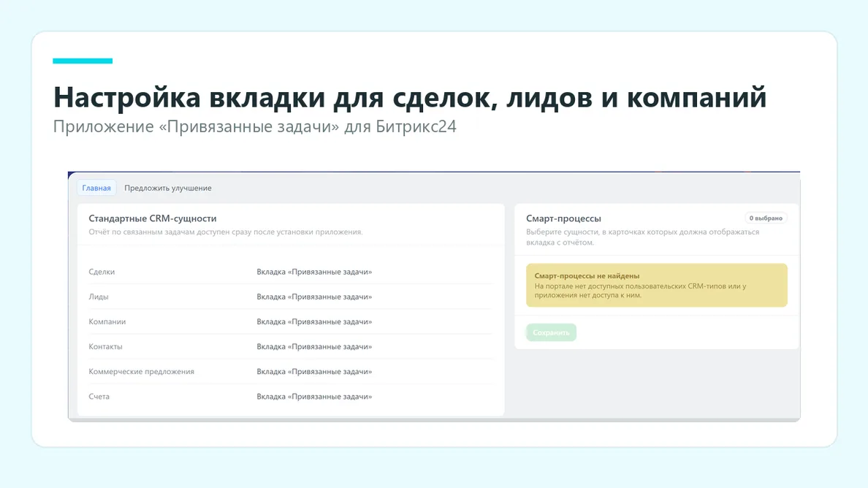Click Вкладка «Привязанные задачи» in Сделки row

[x=314, y=272]
